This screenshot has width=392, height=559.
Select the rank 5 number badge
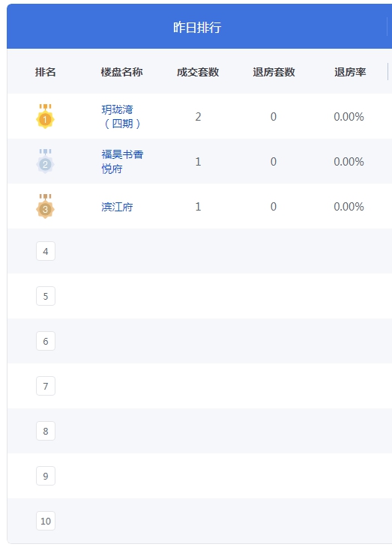coord(46,296)
